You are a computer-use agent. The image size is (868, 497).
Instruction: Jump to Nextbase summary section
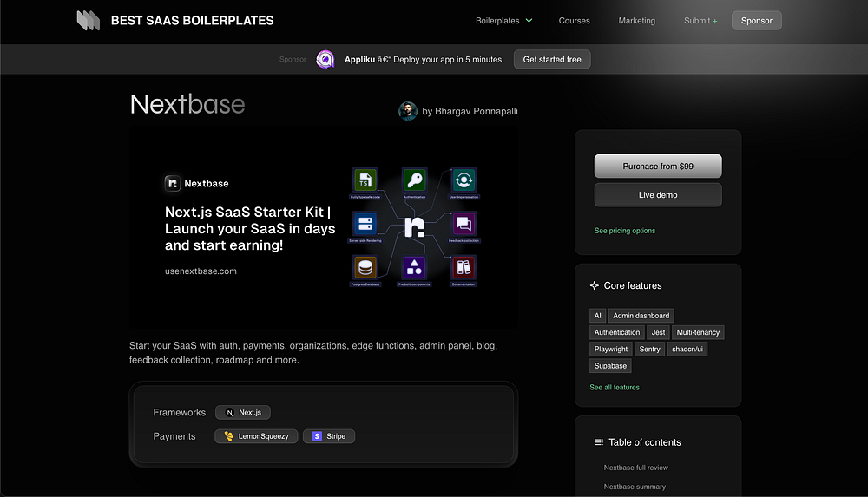click(635, 487)
